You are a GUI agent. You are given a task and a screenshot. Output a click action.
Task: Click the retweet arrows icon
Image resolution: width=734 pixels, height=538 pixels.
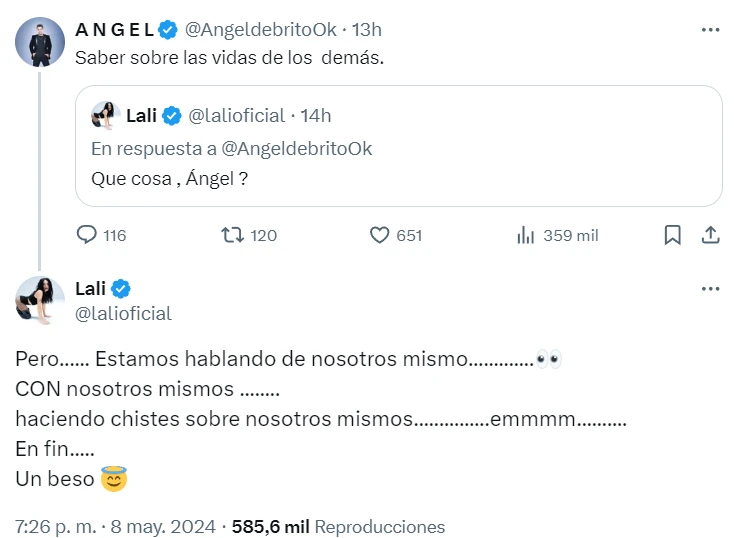[x=231, y=235]
